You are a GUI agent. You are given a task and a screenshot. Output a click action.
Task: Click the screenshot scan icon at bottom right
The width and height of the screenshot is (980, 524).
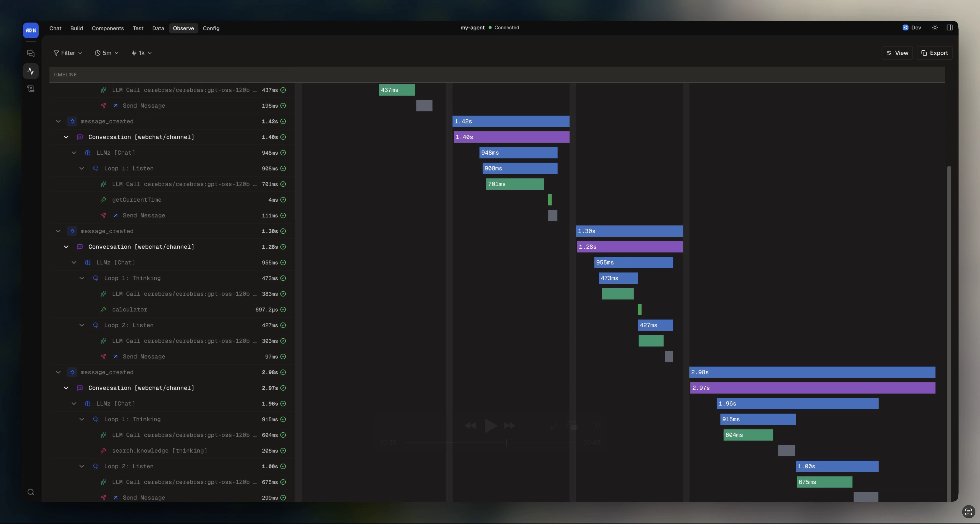click(x=969, y=511)
